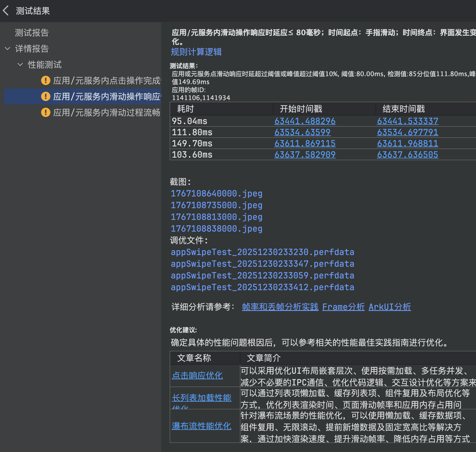
Task: Select the 详情报告 tree label
Action: [x=32, y=48]
